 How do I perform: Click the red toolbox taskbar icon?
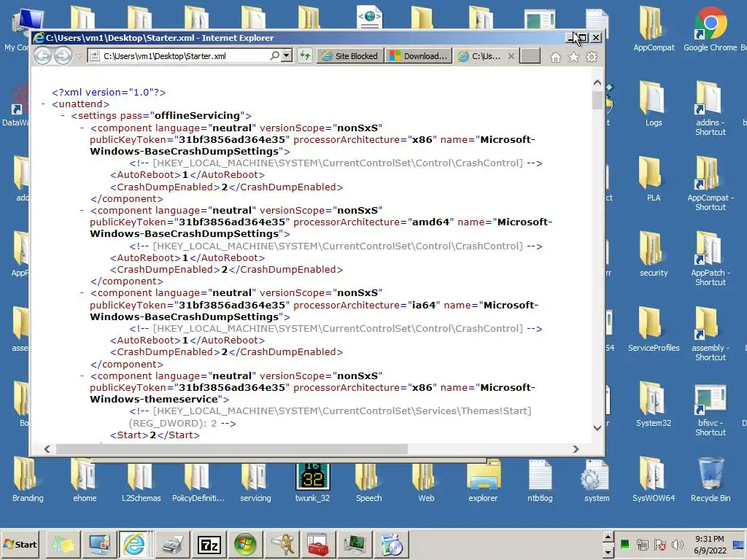coord(318,544)
